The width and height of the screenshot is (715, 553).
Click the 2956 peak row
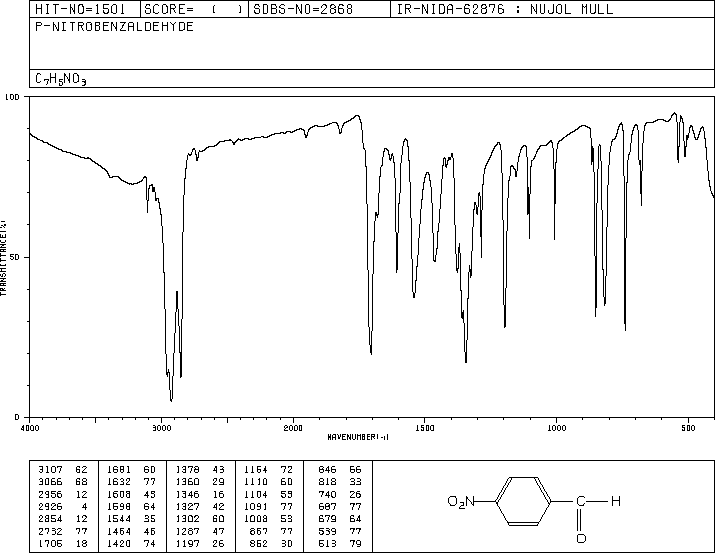[63, 494]
